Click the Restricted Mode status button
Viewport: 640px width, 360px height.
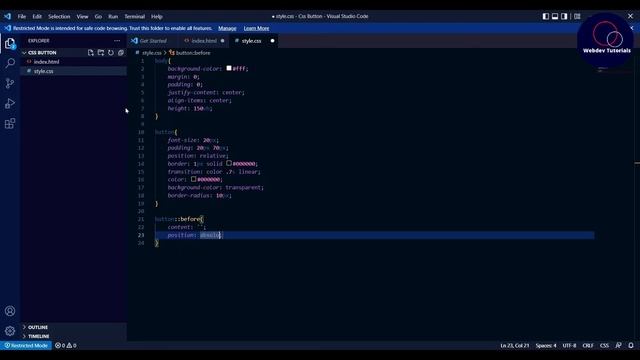point(26,345)
